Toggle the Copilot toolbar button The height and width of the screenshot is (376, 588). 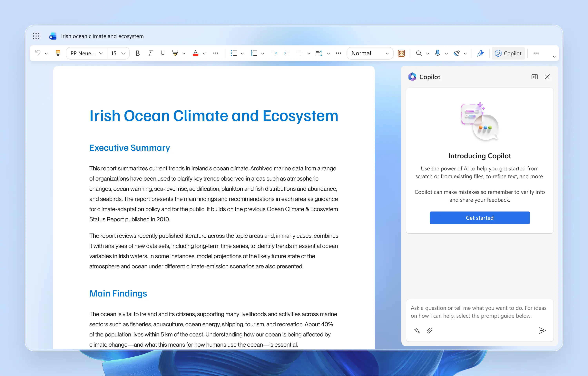coord(508,53)
